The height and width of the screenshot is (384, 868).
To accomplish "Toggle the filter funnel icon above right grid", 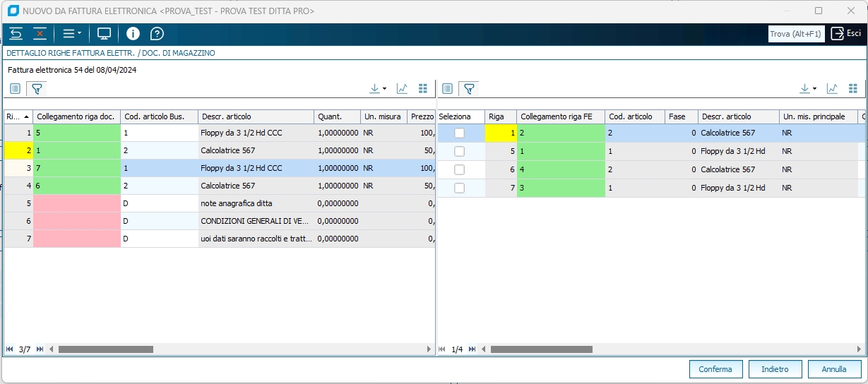I will click(x=469, y=89).
